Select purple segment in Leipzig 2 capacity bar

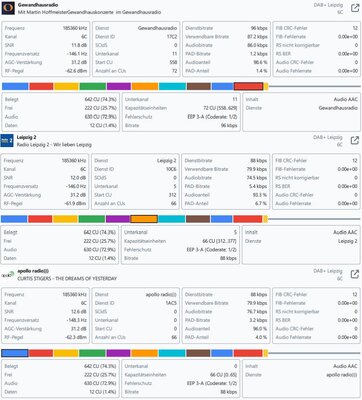click(x=118, y=219)
